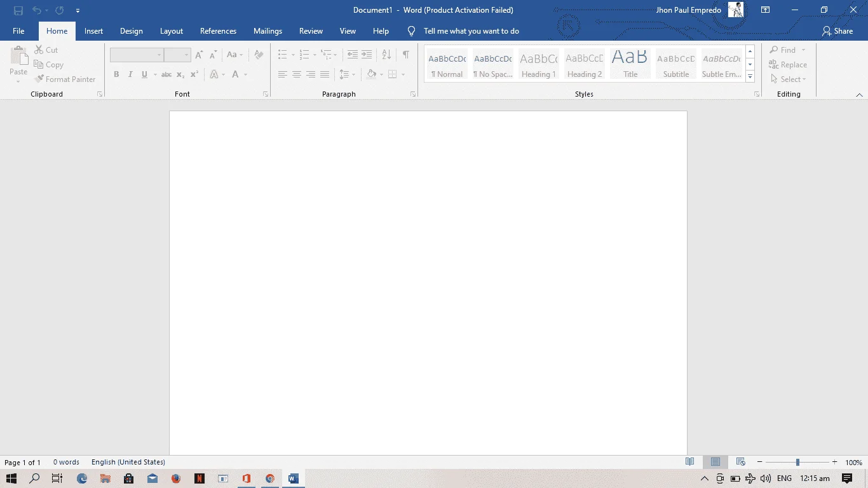
Task: Increase font size with the grow icon
Action: pos(200,55)
